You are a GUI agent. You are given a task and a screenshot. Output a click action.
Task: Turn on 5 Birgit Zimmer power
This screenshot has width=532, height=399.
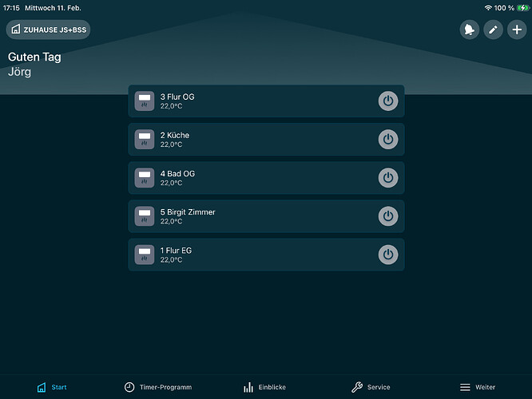tap(387, 216)
